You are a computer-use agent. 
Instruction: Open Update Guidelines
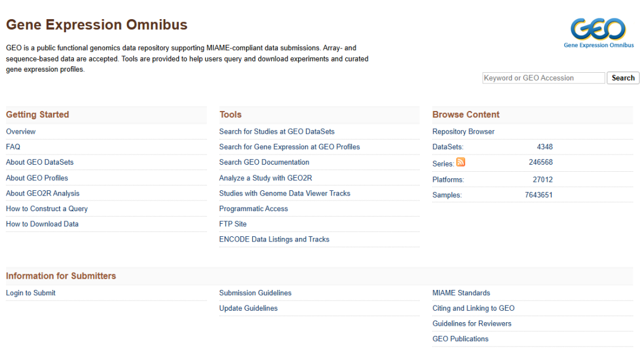click(x=248, y=308)
